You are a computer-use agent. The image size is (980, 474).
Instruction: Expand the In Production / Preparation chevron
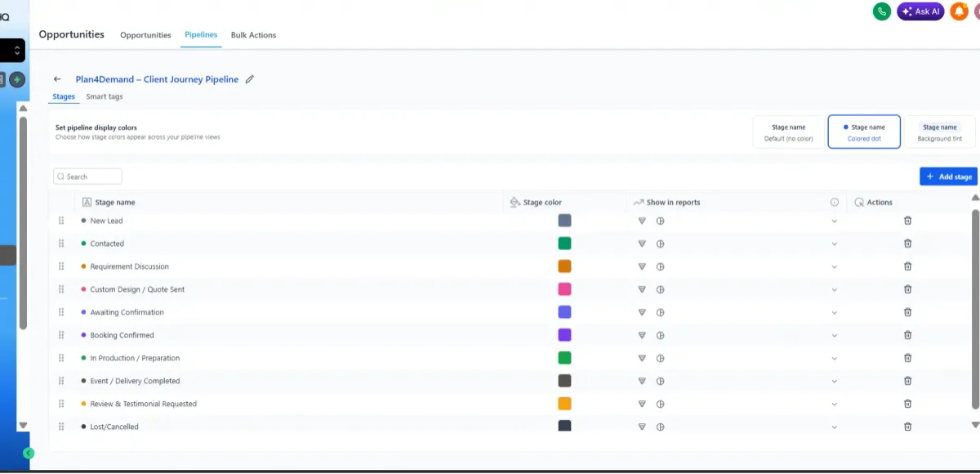point(835,358)
